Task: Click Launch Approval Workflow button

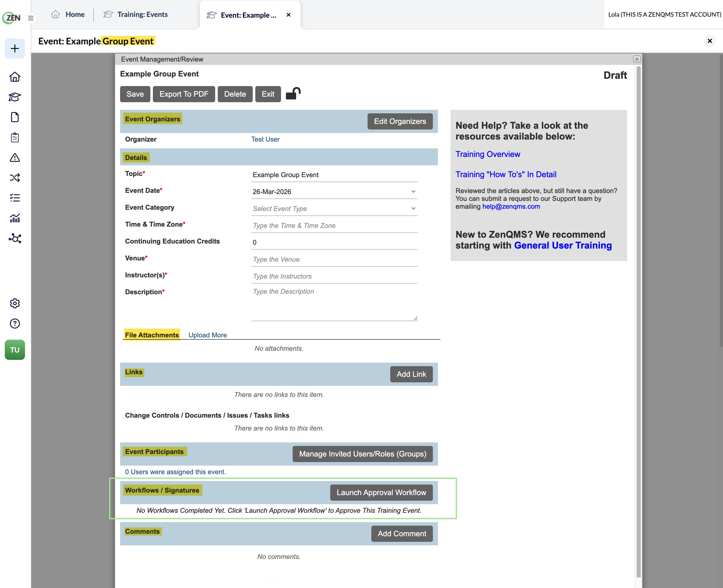Action: pos(381,493)
